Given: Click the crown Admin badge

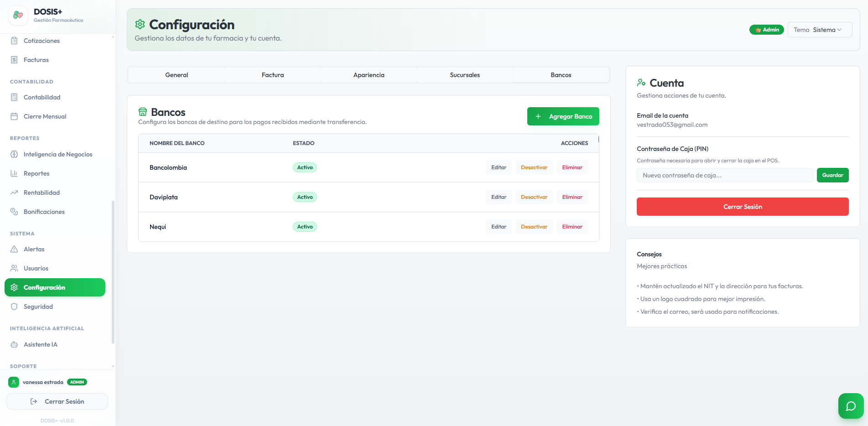Looking at the screenshot, I should [767, 30].
